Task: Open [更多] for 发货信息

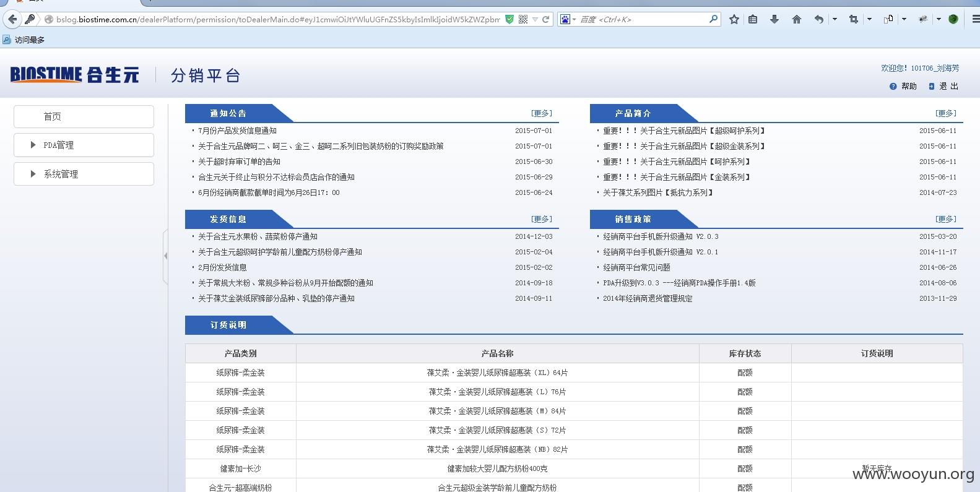Action: point(541,219)
